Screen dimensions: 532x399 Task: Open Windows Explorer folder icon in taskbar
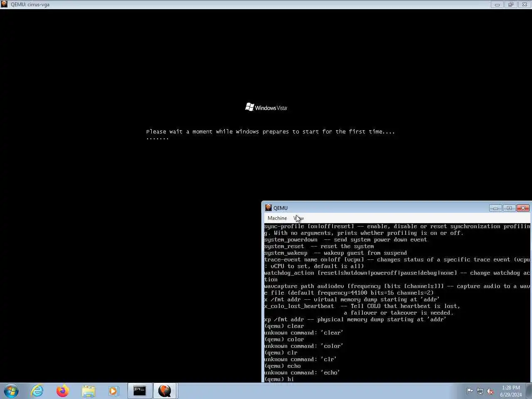click(x=89, y=391)
